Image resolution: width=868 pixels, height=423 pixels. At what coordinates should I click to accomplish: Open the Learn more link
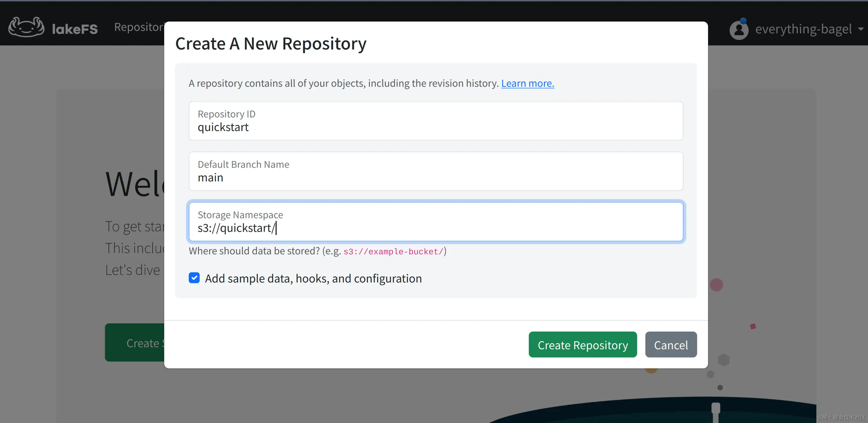tap(527, 83)
